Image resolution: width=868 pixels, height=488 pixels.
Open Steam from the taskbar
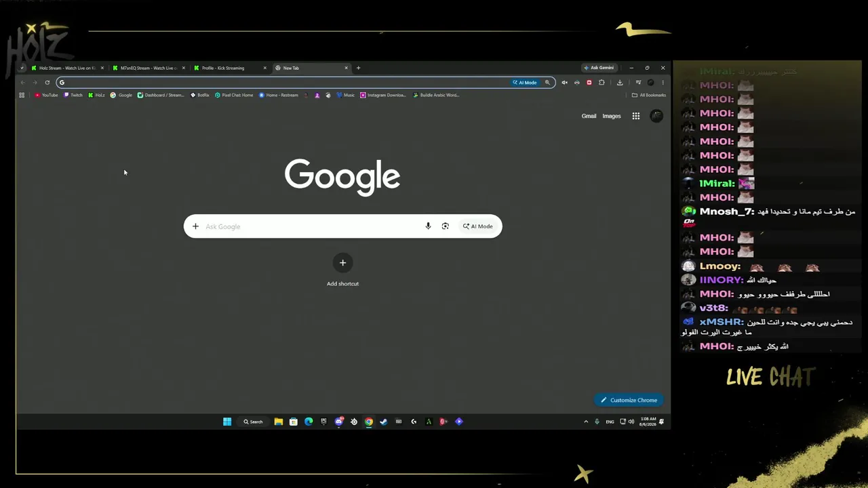click(383, 422)
